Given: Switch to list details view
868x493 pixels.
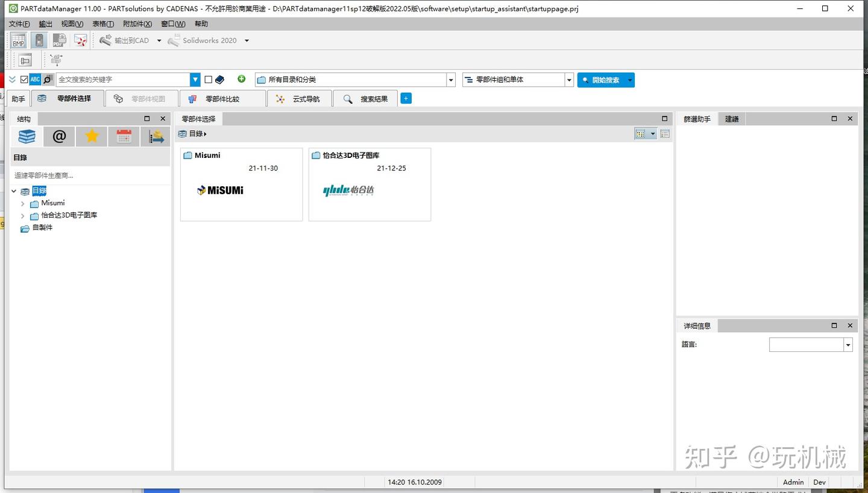Looking at the screenshot, I should [x=665, y=134].
